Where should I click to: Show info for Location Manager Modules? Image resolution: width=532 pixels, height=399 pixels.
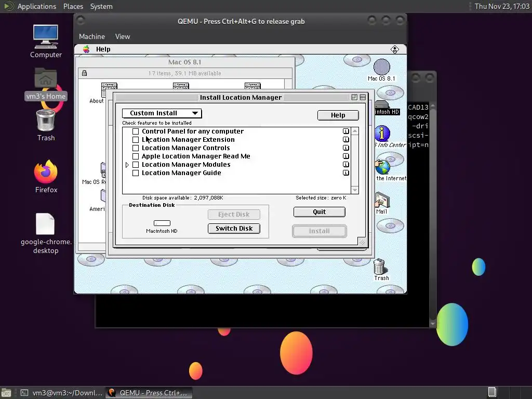coord(345,165)
